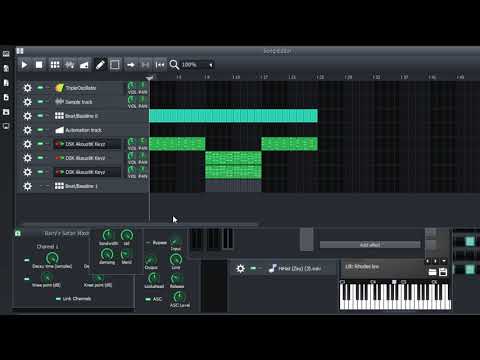Adjust the Limit knob

[x=176, y=259]
